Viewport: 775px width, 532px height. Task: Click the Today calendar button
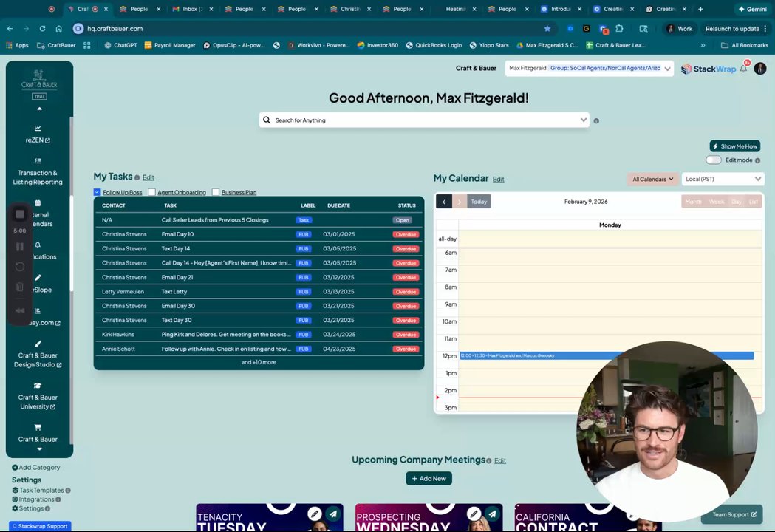click(x=479, y=202)
